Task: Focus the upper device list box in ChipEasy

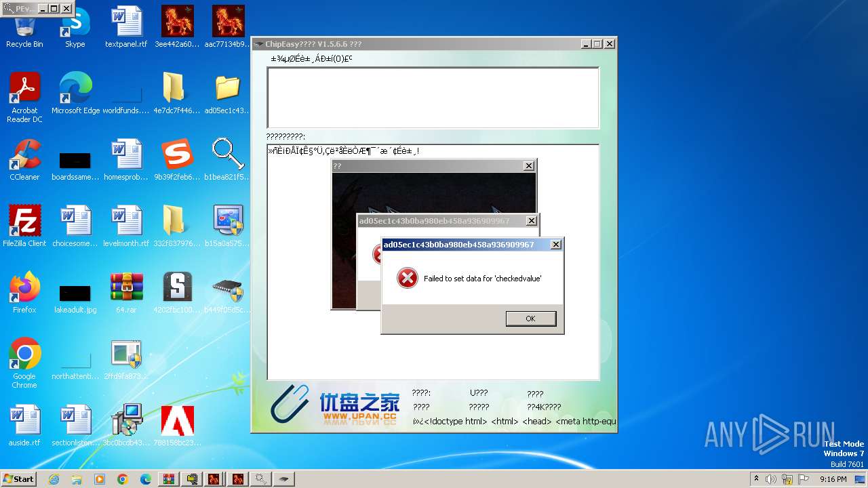Action: click(x=433, y=98)
